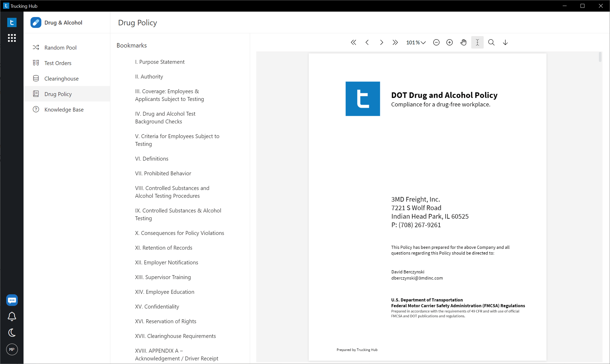Open bookmark VIII. Controlled Substances and Alcohol Testing Procedures
610x364 pixels.
[172, 192]
